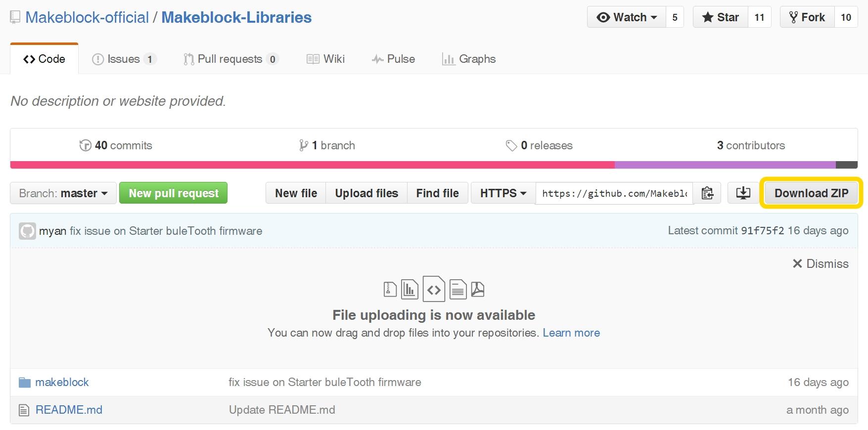Click the 'File uploading is now available' heading
868x430 pixels.
click(434, 315)
